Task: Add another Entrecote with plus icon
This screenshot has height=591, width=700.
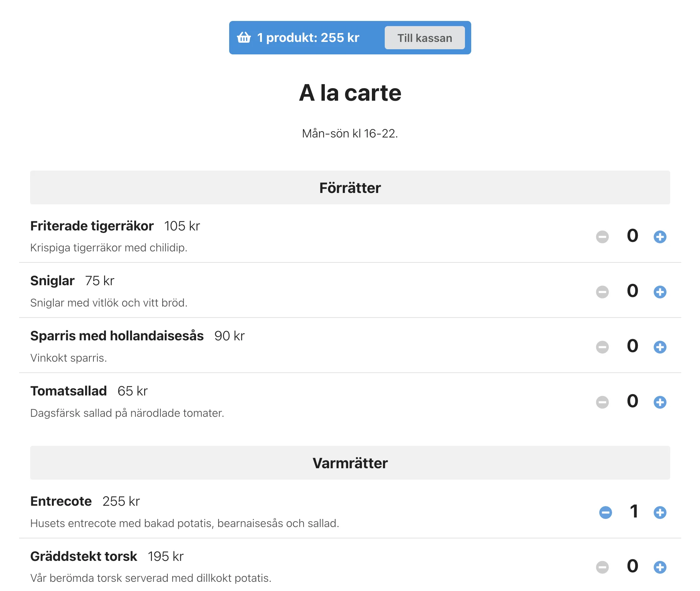Action: point(660,512)
